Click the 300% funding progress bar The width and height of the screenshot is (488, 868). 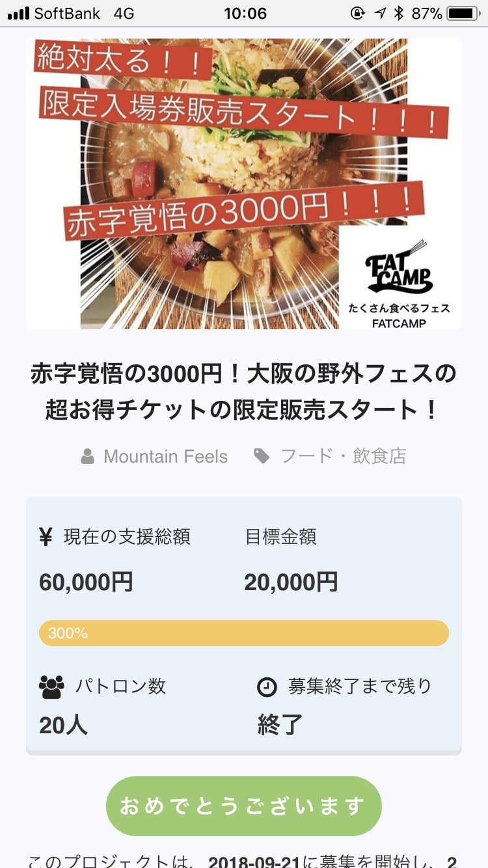(x=244, y=633)
